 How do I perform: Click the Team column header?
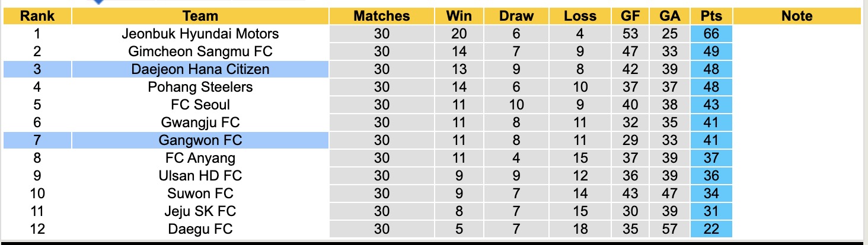click(x=200, y=16)
